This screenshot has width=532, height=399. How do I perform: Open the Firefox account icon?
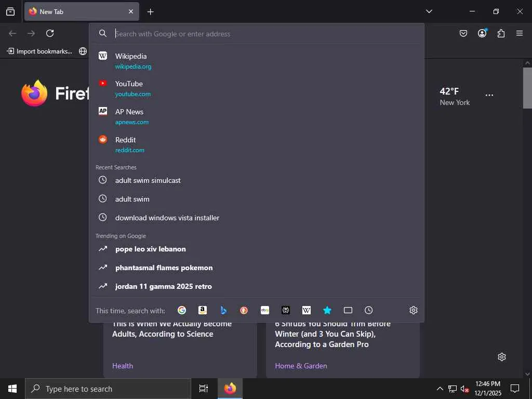482,33
